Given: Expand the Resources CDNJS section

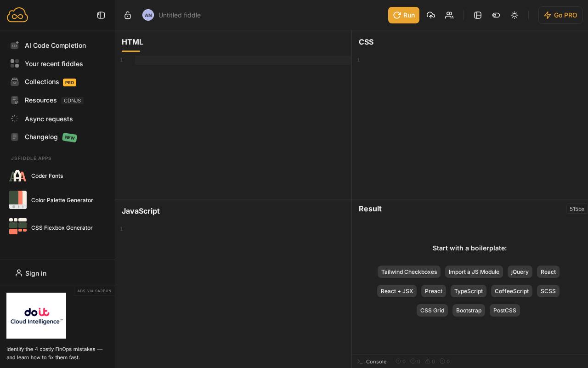Looking at the screenshot, I should (41, 100).
